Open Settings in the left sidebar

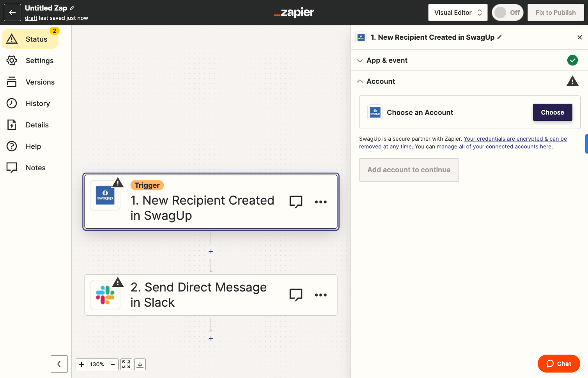30,60
